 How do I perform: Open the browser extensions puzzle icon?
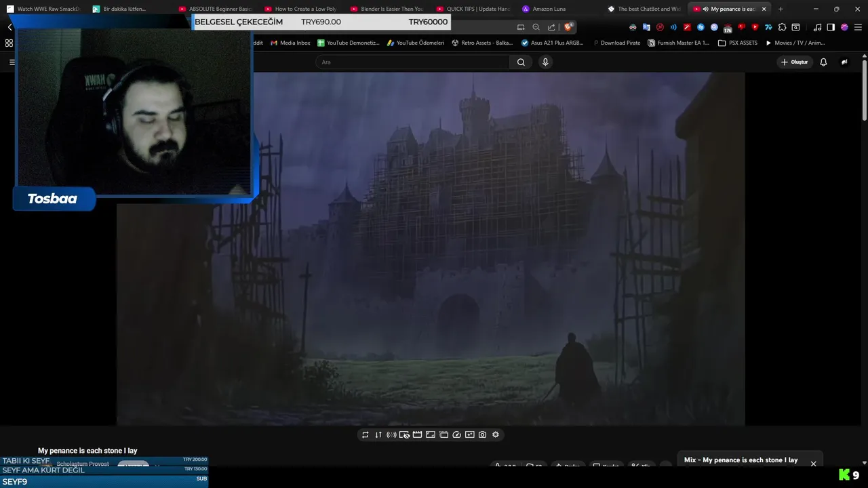[782, 27]
